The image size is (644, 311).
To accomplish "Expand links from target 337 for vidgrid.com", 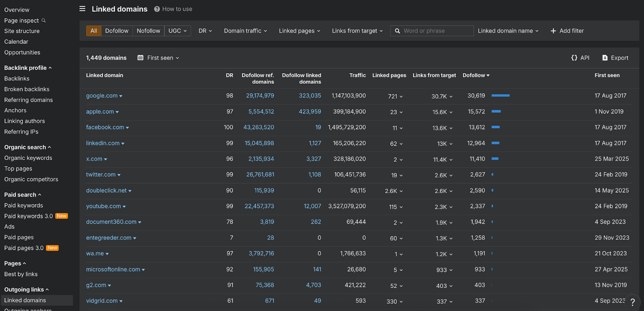I will pyautogui.click(x=445, y=301).
